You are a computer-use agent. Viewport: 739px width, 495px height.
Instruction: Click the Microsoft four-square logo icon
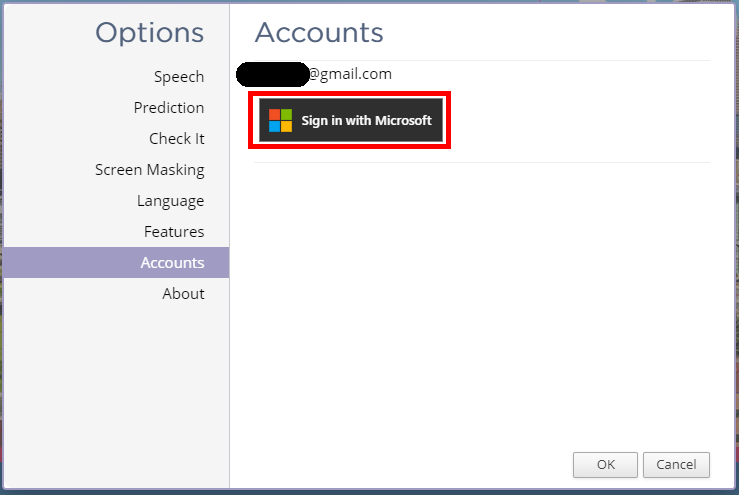[280, 120]
